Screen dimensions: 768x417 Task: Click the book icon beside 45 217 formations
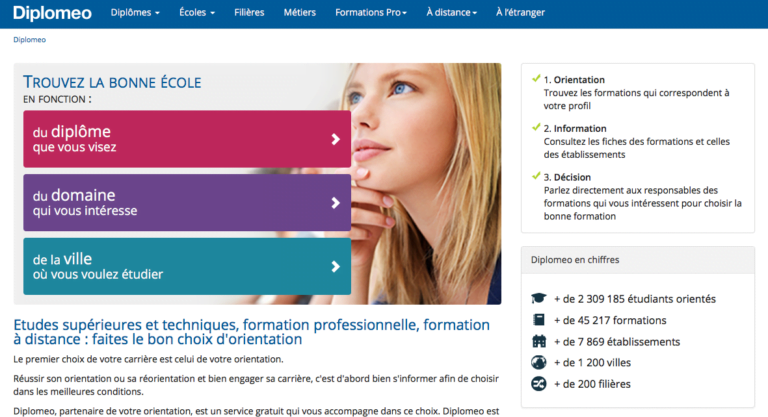pyautogui.click(x=538, y=320)
